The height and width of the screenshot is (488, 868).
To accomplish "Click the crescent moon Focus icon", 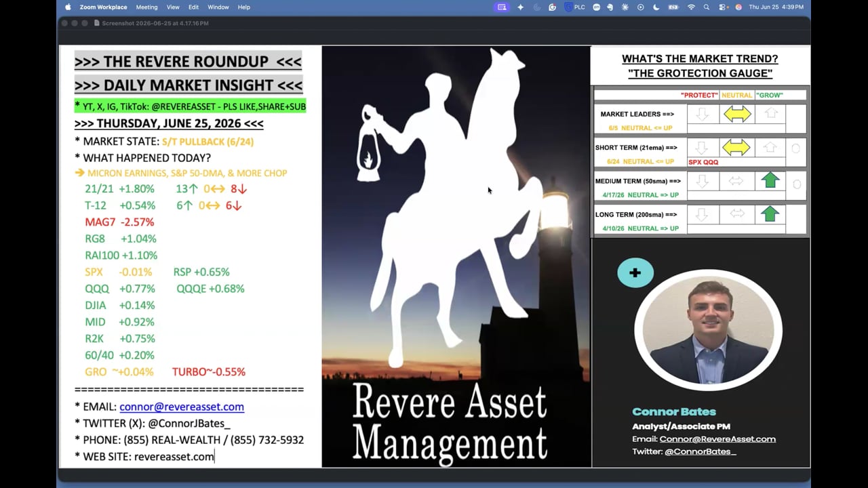I will point(656,7).
